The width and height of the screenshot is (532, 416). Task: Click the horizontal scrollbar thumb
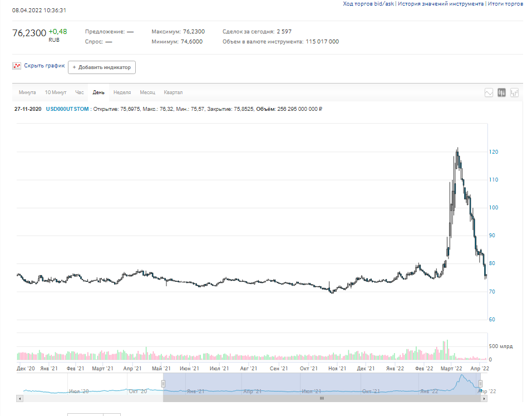tap(322, 399)
